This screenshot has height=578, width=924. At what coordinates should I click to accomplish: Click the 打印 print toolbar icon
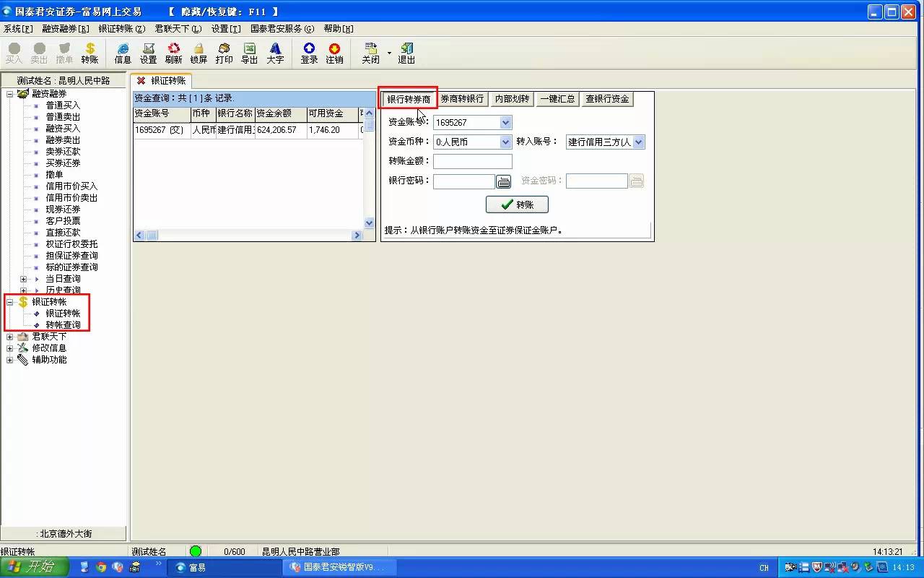[224, 53]
